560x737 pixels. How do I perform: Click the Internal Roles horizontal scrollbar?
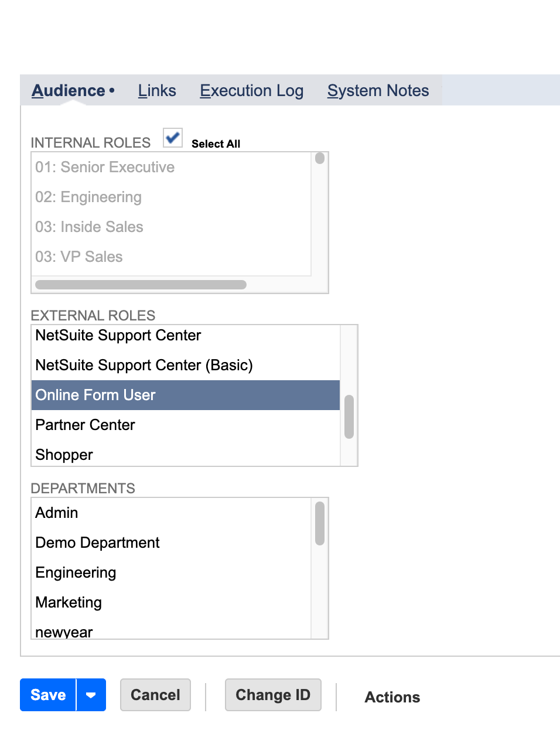click(141, 285)
